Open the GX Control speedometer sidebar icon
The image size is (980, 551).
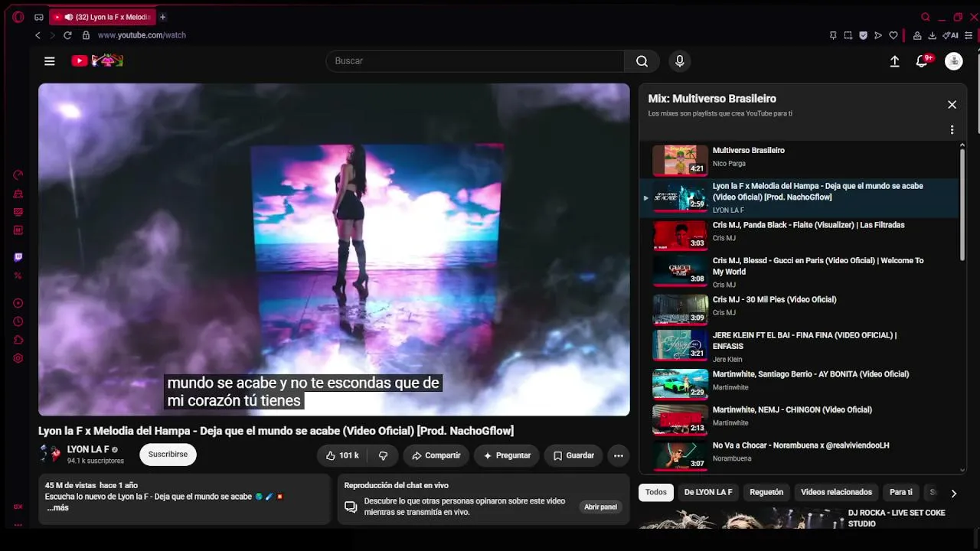pyautogui.click(x=18, y=175)
